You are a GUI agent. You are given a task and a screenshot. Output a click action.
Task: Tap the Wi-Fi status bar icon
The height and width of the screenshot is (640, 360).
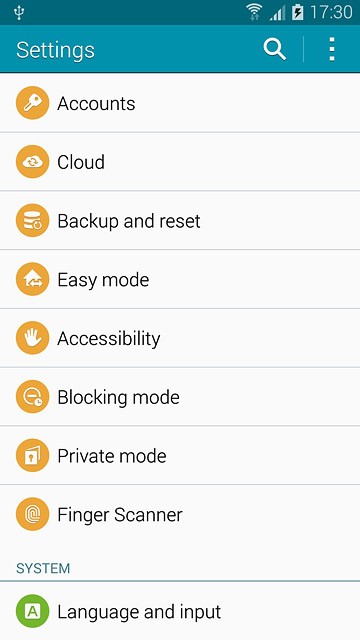(x=255, y=12)
